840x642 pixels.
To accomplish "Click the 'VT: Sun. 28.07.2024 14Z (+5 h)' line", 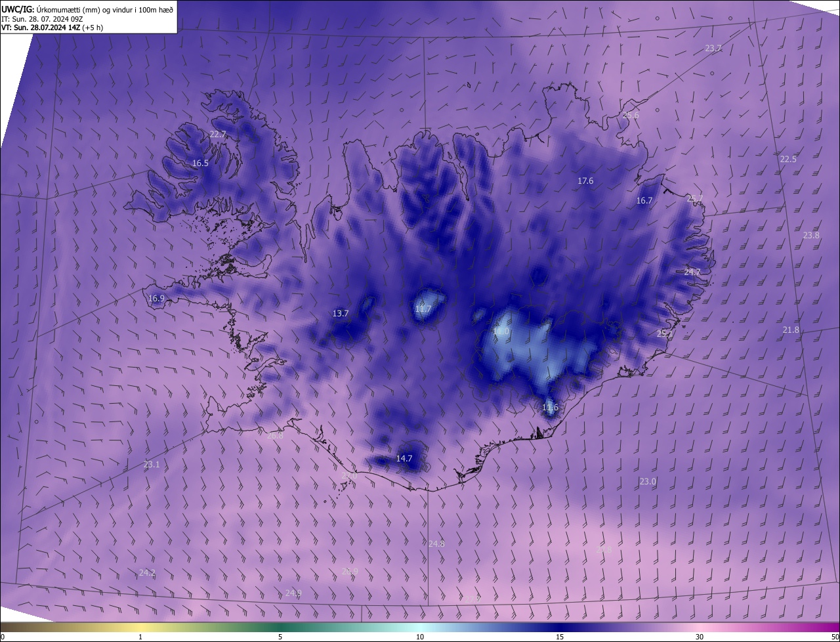I will click(x=52, y=28).
